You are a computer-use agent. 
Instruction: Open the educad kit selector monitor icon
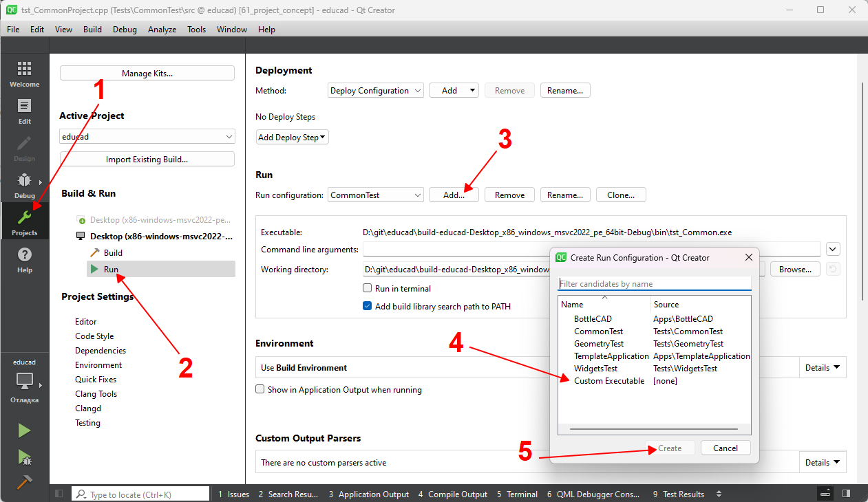(24, 381)
